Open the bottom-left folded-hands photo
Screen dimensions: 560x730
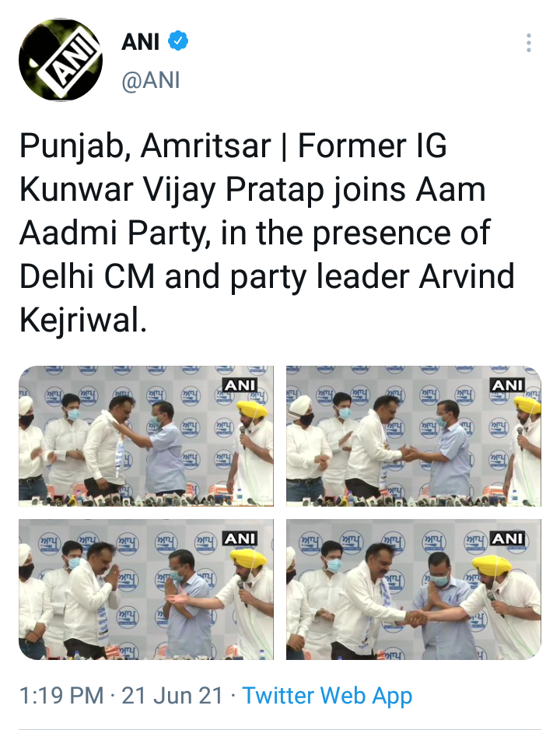146,589
